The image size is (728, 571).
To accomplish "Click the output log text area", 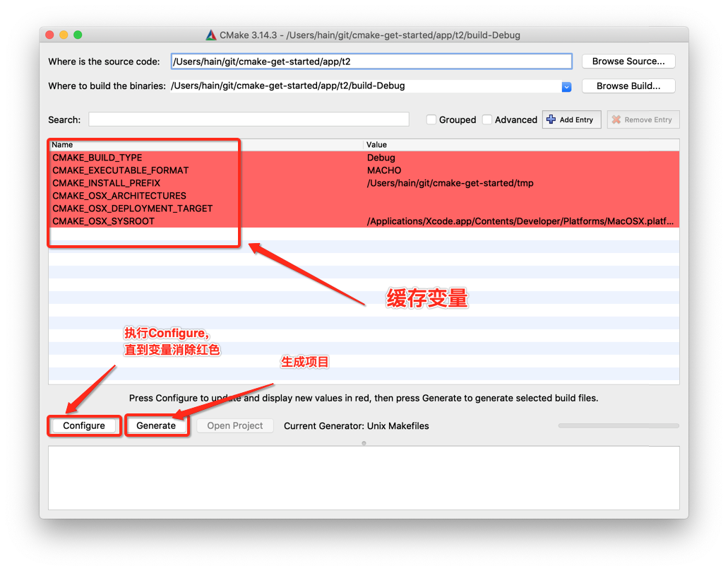I will point(364,478).
